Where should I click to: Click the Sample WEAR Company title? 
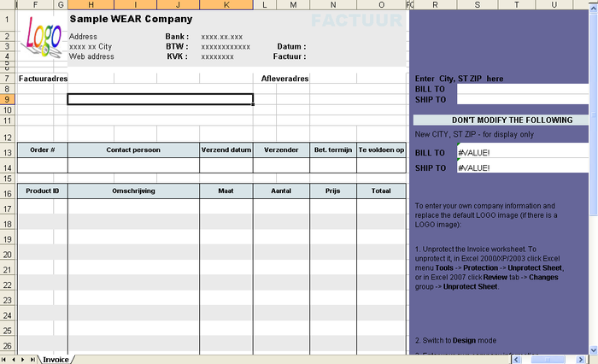[131, 19]
